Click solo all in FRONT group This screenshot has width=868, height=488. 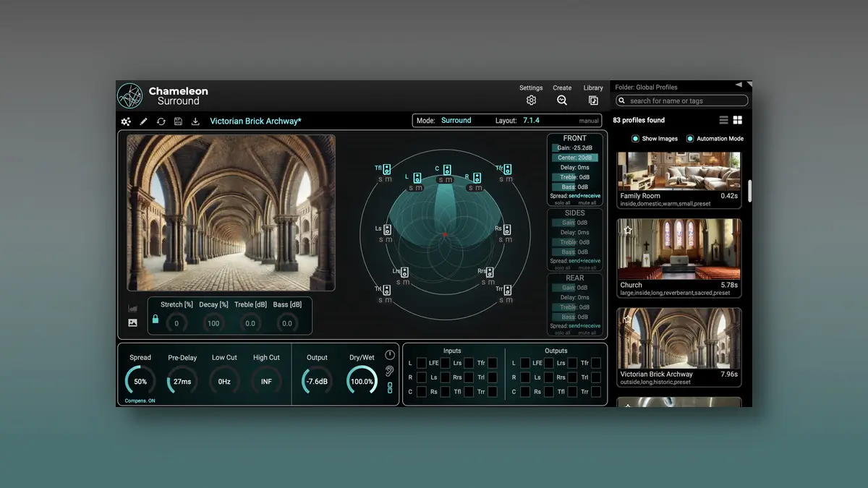coord(562,203)
